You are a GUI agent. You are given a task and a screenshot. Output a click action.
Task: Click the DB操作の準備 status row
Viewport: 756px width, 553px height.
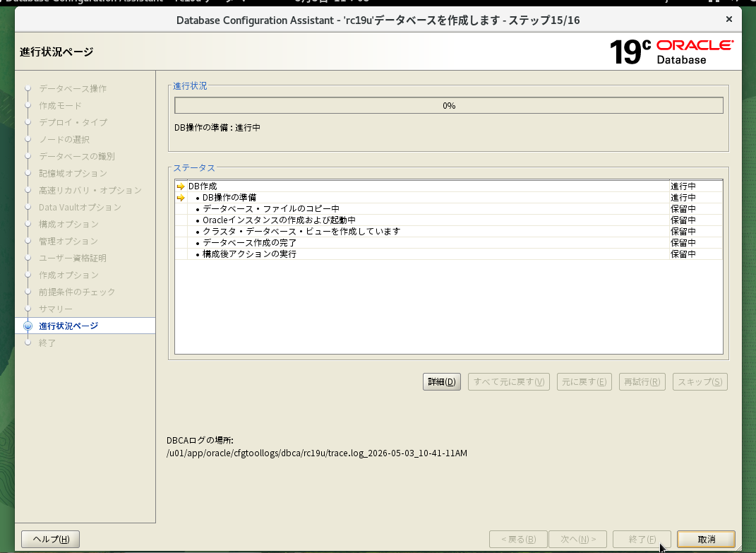click(449, 198)
